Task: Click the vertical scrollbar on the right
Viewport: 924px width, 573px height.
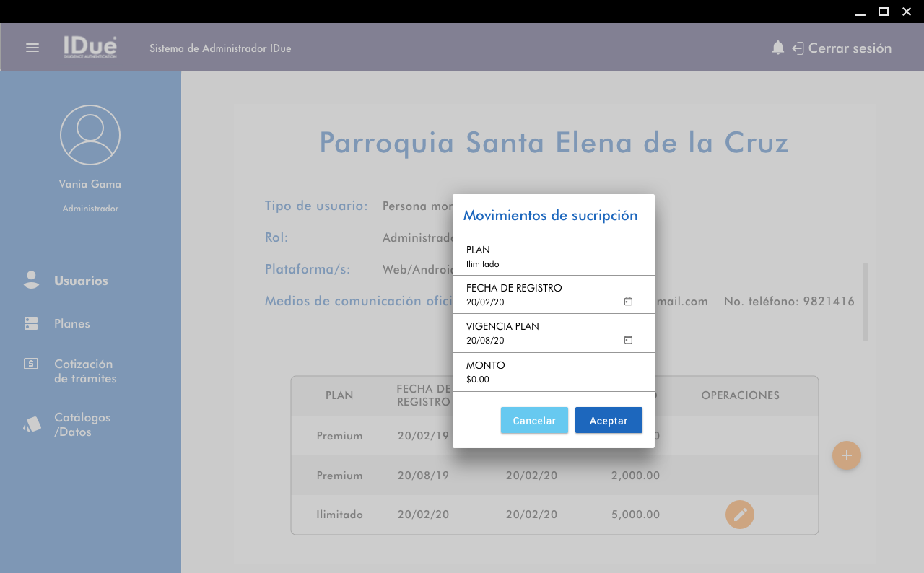Action: [x=865, y=302]
